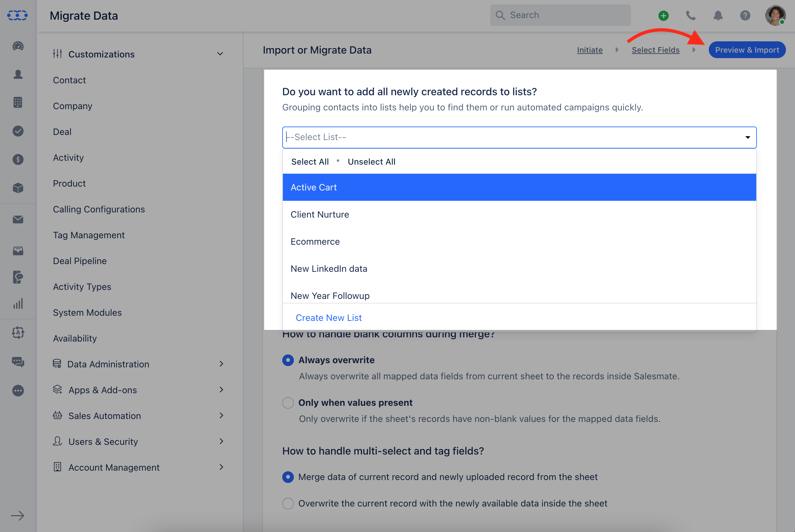Click the Apps & Add-ons layers icon
Viewport: 795px width, 532px height.
57,390
